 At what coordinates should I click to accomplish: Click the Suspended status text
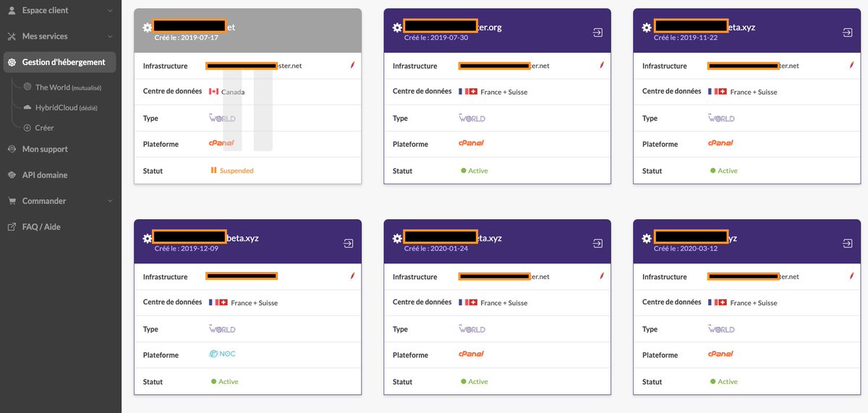pos(237,171)
